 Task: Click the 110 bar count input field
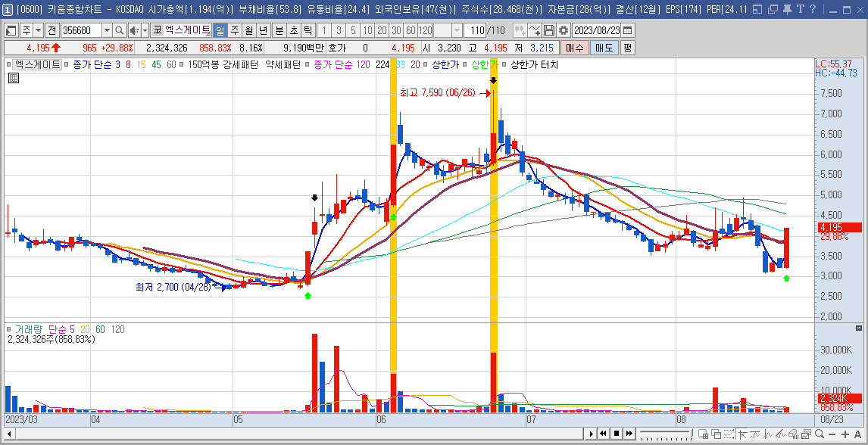pyautogui.click(x=475, y=30)
